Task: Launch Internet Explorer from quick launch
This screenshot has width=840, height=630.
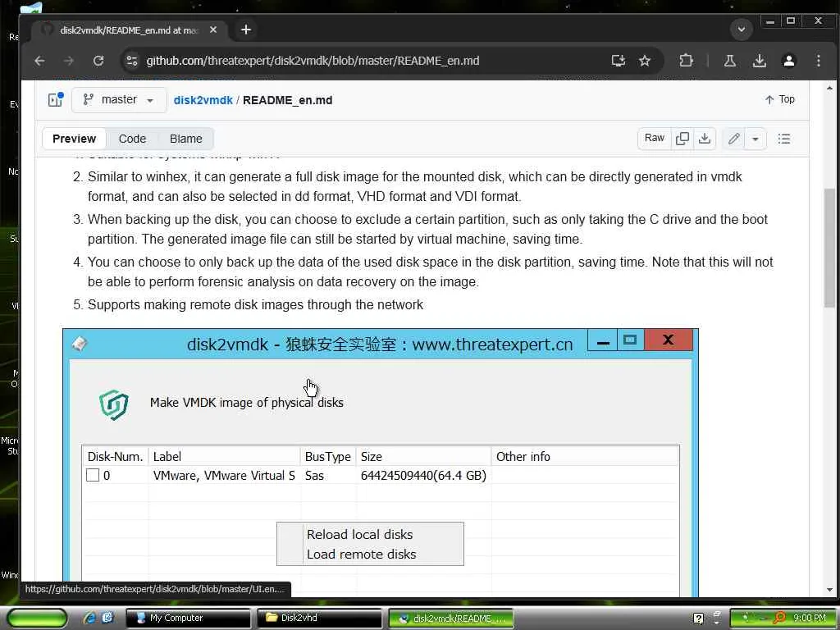Action: 89,618
